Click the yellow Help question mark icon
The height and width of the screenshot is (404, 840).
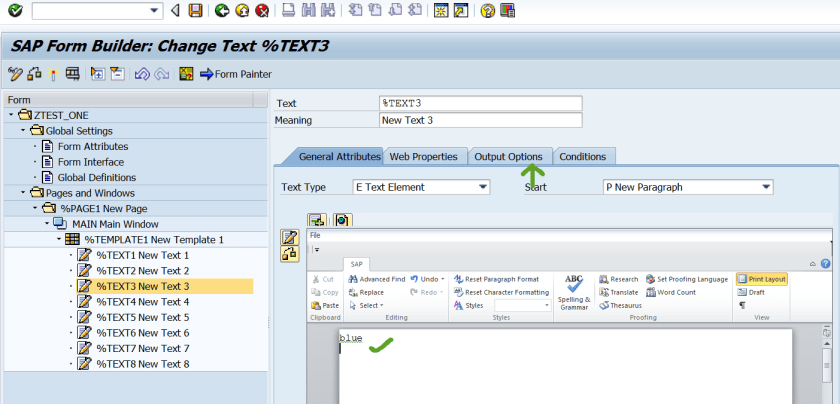tap(487, 10)
